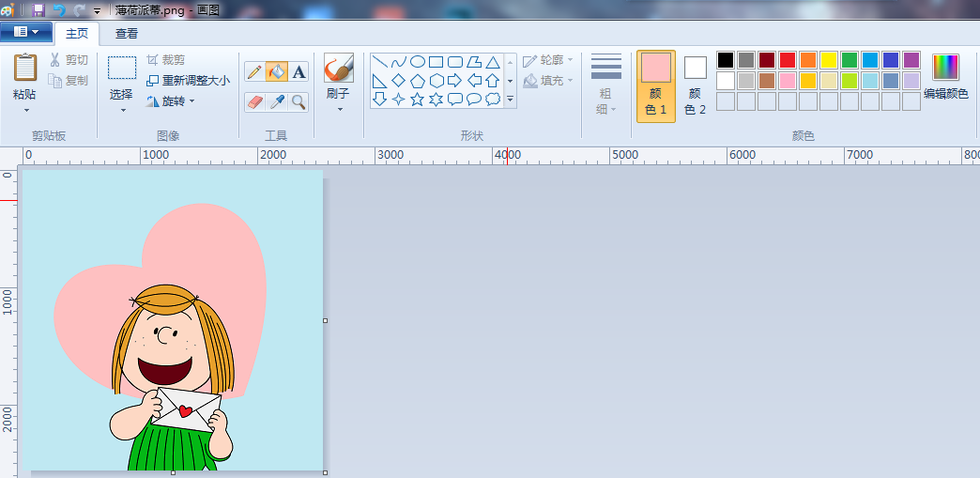980x478 pixels.
Task: Choose the Six-point star shape
Action: [x=436, y=99]
